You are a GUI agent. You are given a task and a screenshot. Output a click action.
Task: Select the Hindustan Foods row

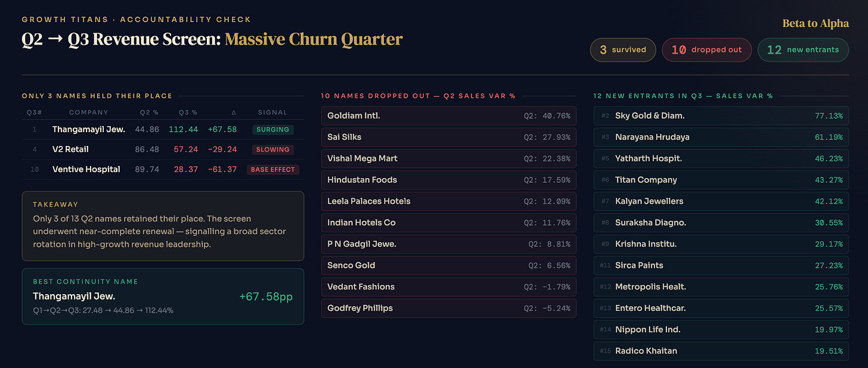point(449,180)
